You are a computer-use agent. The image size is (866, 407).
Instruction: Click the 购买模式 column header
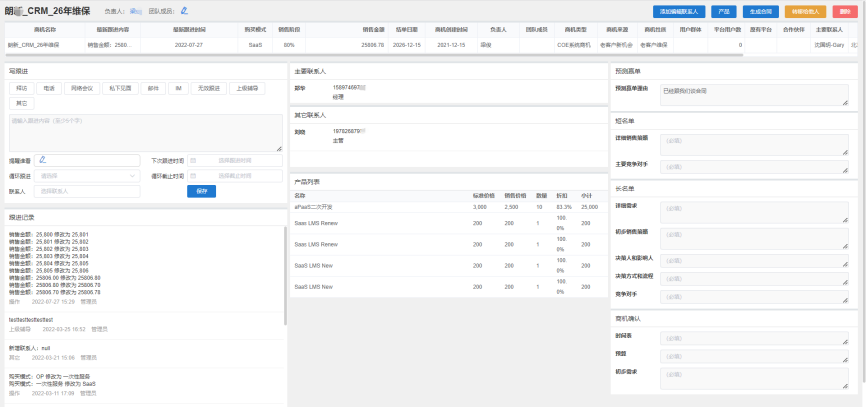point(255,30)
